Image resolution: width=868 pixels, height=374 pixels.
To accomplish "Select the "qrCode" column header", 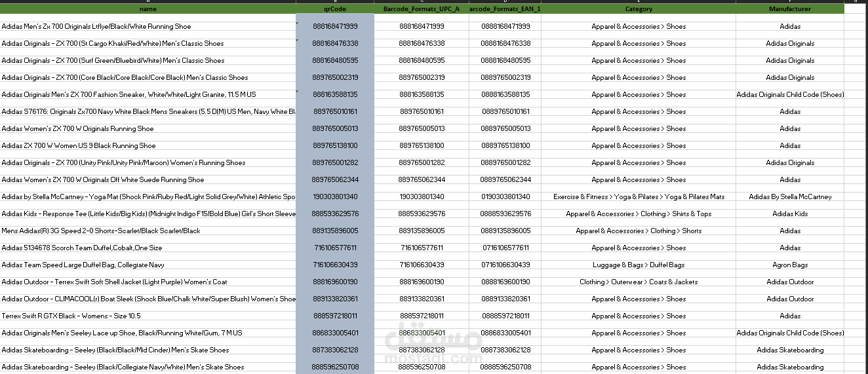I will [335, 9].
